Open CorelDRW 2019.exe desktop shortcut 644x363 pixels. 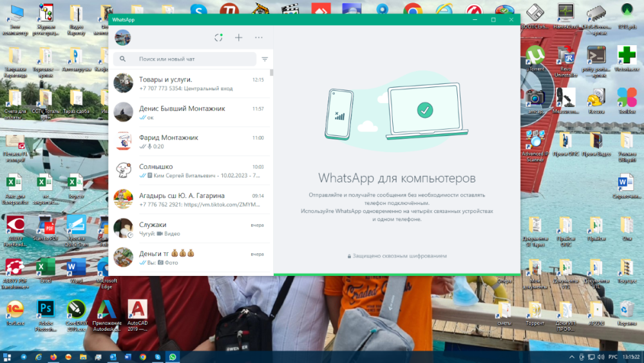point(76,315)
